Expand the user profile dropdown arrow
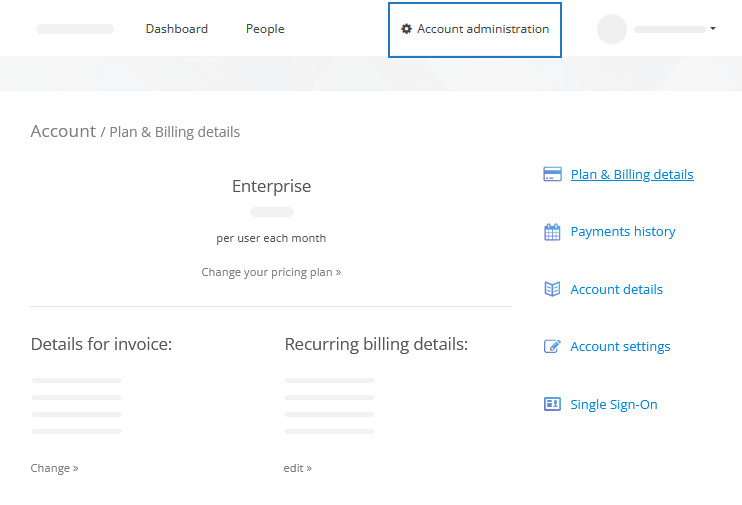This screenshot has width=742, height=505. (713, 29)
